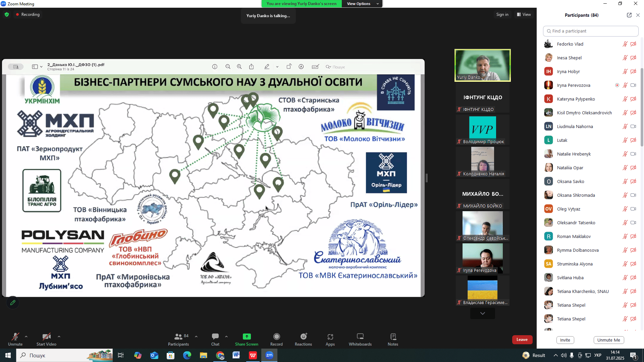Select Iryna Perevozova's video thumbnail
The image size is (644, 362).
(482, 258)
